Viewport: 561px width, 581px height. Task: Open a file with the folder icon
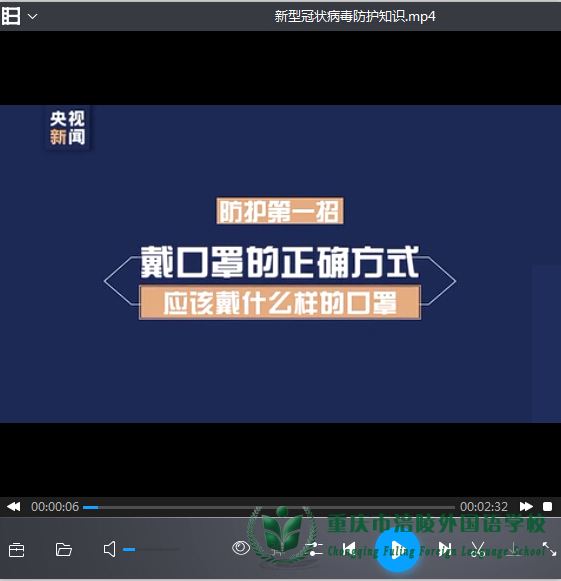point(63,550)
